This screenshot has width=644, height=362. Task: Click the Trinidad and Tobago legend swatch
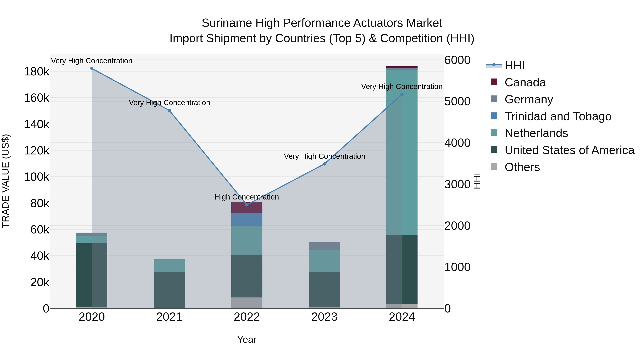coord(494,116)
